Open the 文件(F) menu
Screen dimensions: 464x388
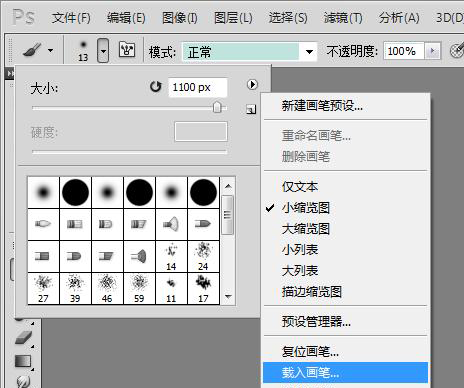71,18
